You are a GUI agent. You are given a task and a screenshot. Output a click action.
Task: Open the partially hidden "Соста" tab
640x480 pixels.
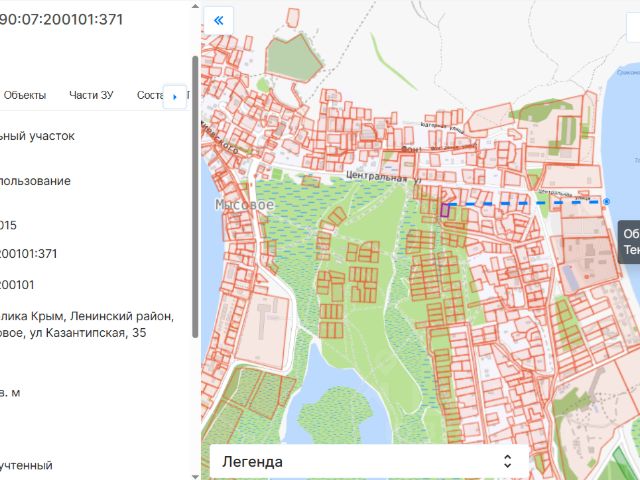point(150,95)
